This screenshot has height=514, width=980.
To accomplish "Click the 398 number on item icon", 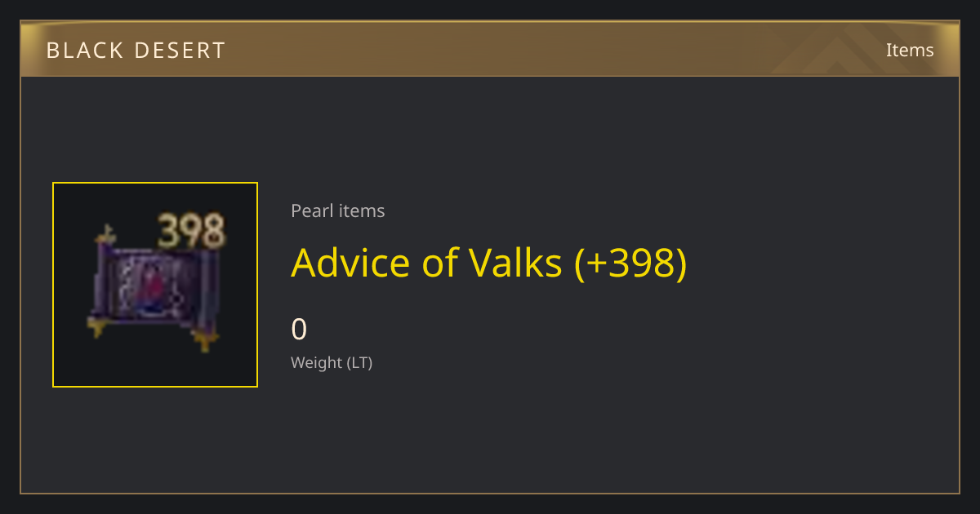I will 191,231.
